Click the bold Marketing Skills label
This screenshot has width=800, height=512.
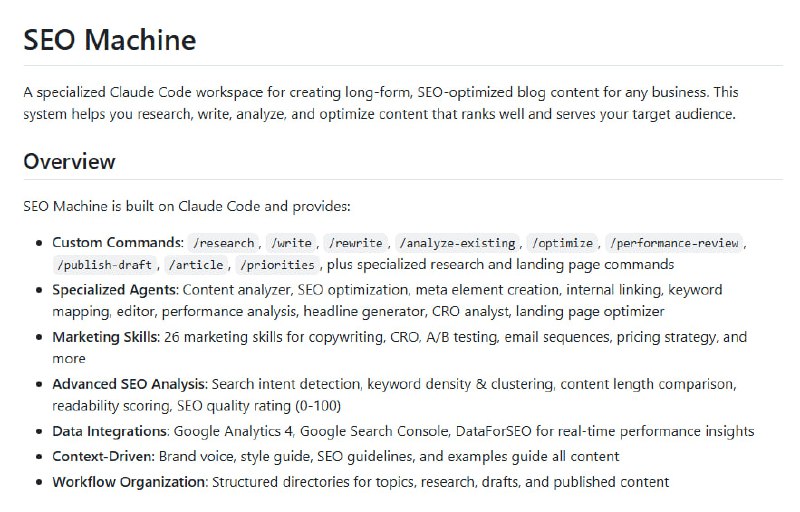coord(105,337)
